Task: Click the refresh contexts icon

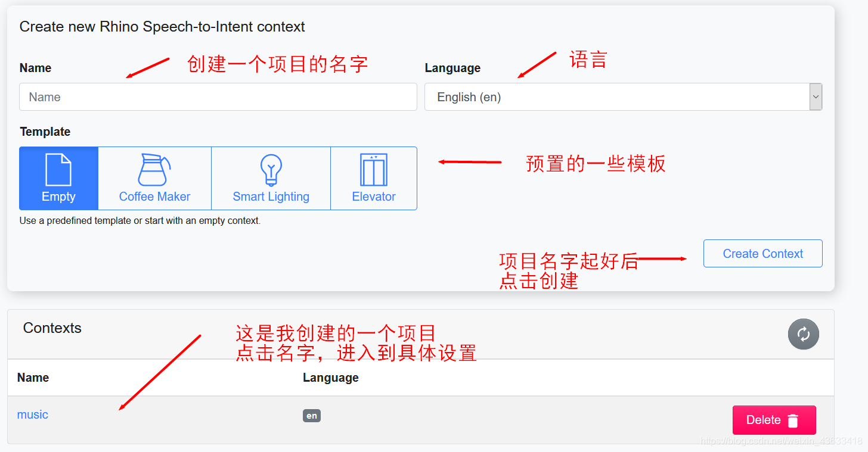Action: point(803,334)
